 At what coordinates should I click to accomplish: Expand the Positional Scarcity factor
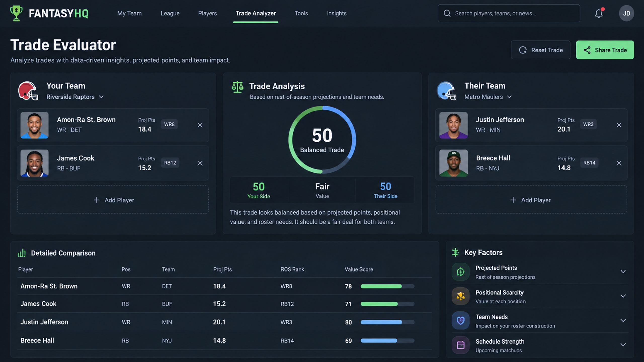623,296
